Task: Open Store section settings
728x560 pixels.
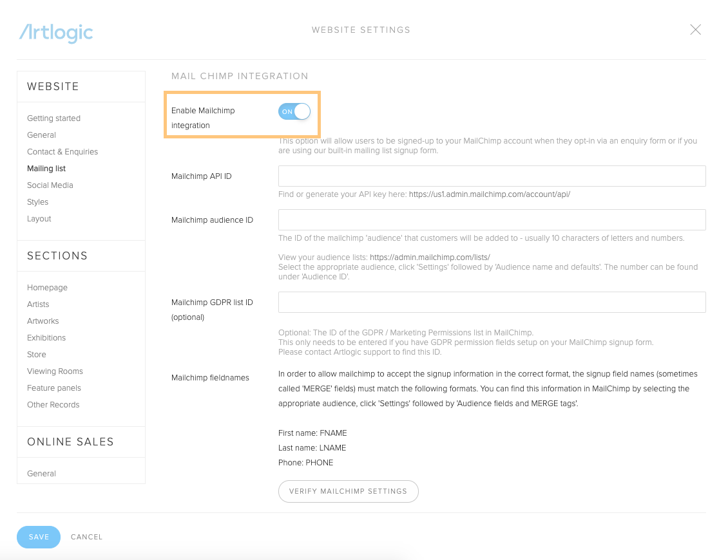Action: pos(37,355)
